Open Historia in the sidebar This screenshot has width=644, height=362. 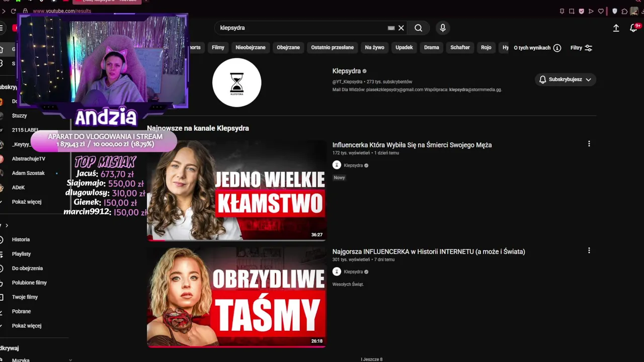(21, 240)
